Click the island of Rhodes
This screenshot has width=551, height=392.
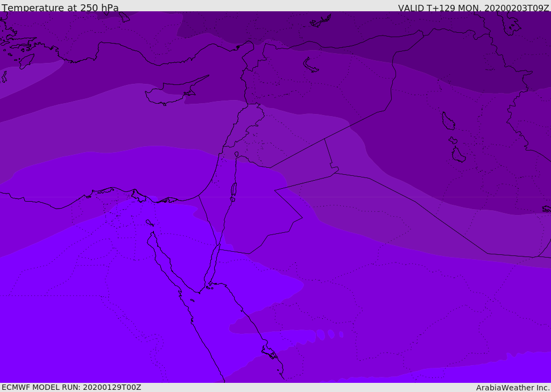pyautogui.click(x=26, y=61)
